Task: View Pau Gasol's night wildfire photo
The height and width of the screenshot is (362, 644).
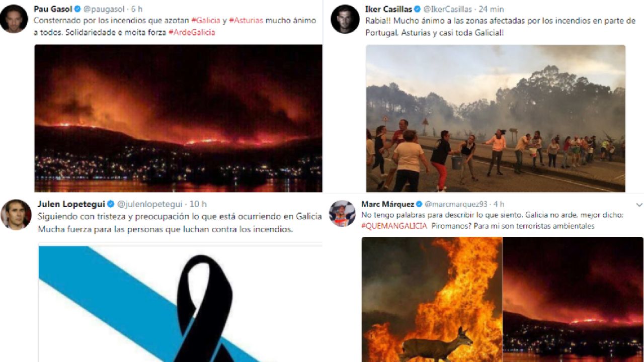Action: (x=178, y=118)
